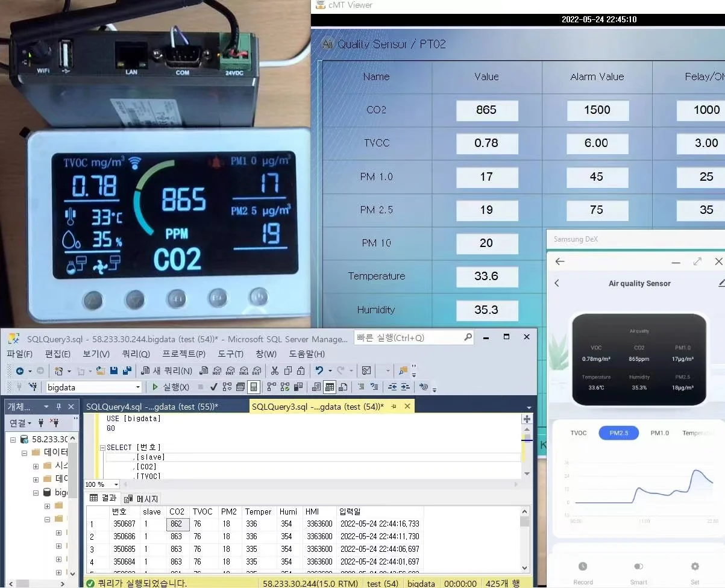Select the PM2.5 chart tab in DeX
Viewport: 725px width, 588px height.
click(619, 433)
